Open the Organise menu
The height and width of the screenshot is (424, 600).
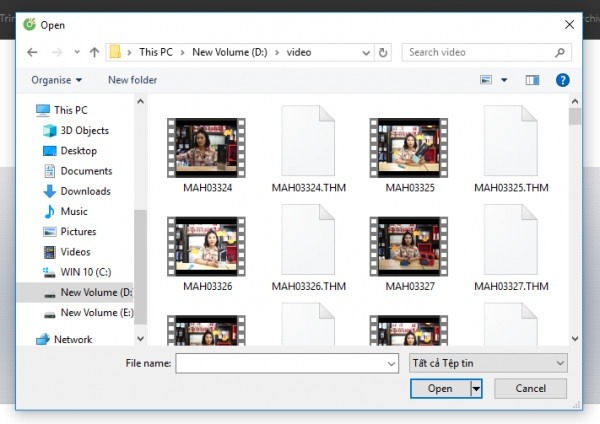click(57, 80)
